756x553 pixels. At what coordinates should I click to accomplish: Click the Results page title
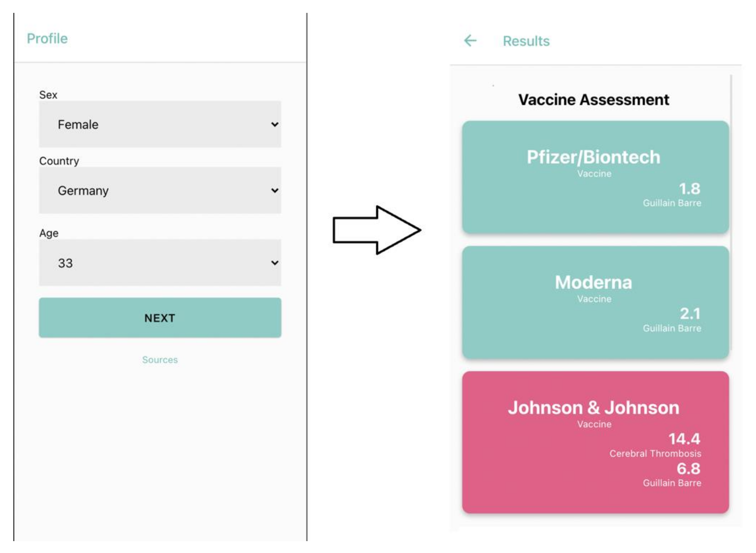[x=526, y=41]
